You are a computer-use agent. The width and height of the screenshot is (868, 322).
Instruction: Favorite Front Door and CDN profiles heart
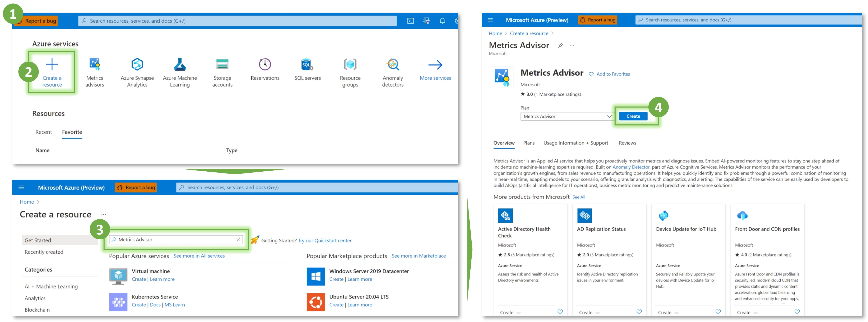click(x=797, y=311)
